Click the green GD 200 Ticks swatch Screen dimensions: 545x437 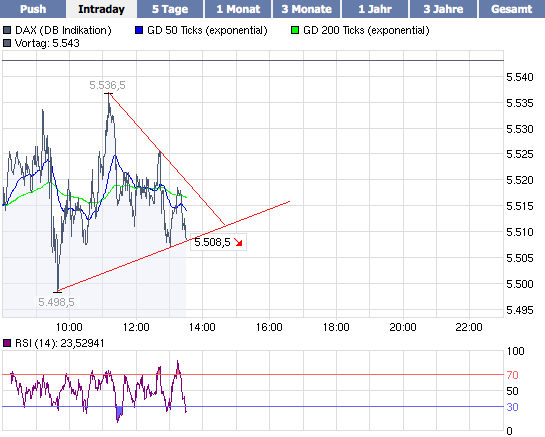295,30
